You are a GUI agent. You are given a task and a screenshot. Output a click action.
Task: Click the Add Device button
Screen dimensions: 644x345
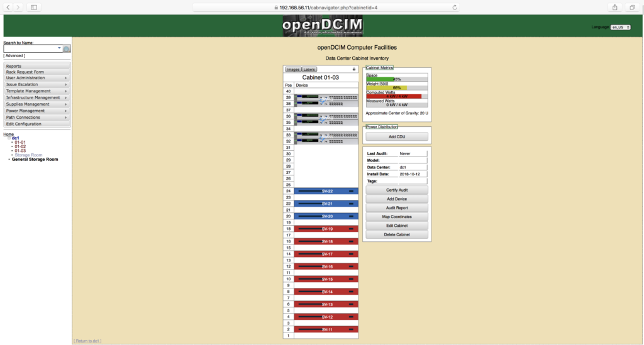(397, 199)
